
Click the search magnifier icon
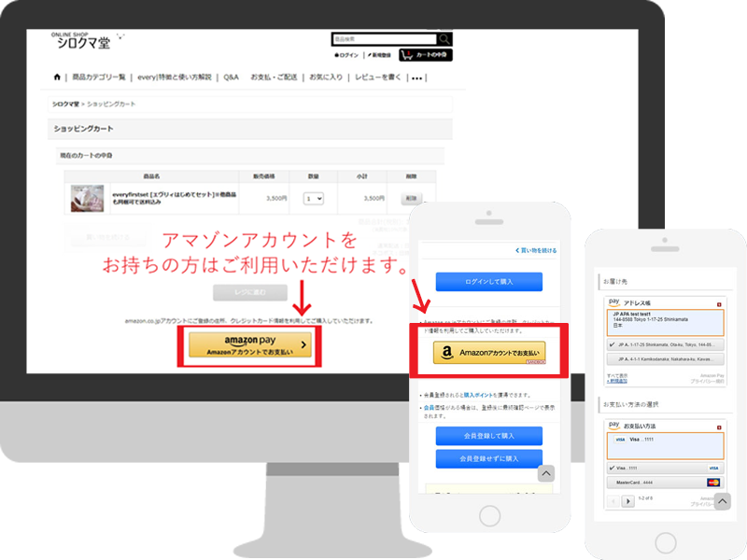click(444, 39)
